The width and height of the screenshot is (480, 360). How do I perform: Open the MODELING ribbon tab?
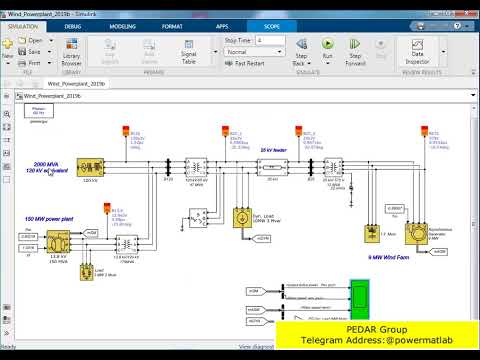[x=122, y=26]
